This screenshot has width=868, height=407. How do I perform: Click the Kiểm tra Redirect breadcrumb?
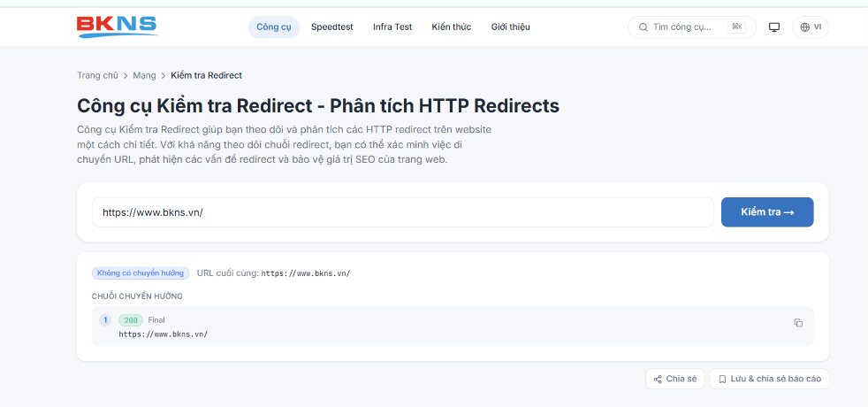tap(207, 75)
